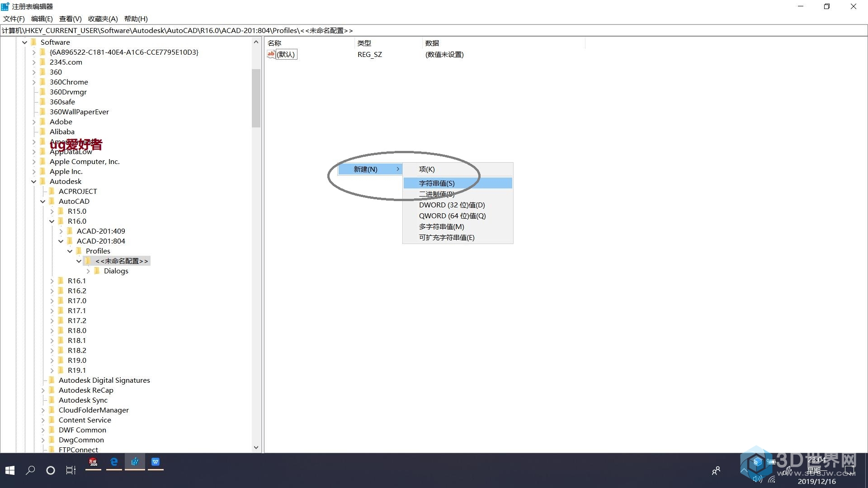Image resolution: width=868 pixels, height=488 pixels.
Task: Select the CloudFolderManager key
Action: click(x=94, y=410)
